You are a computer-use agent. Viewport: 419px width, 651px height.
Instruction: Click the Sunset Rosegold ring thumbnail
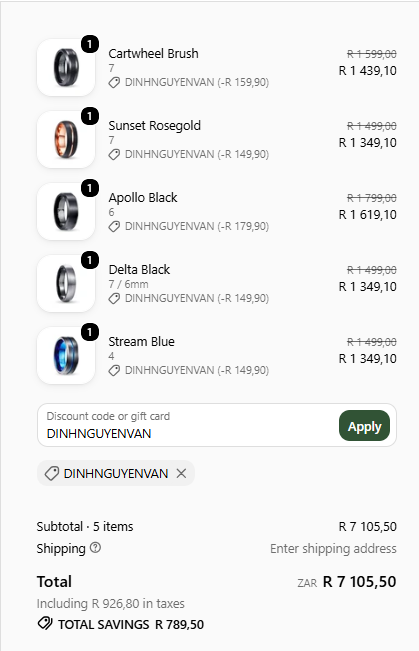(66, 140)
